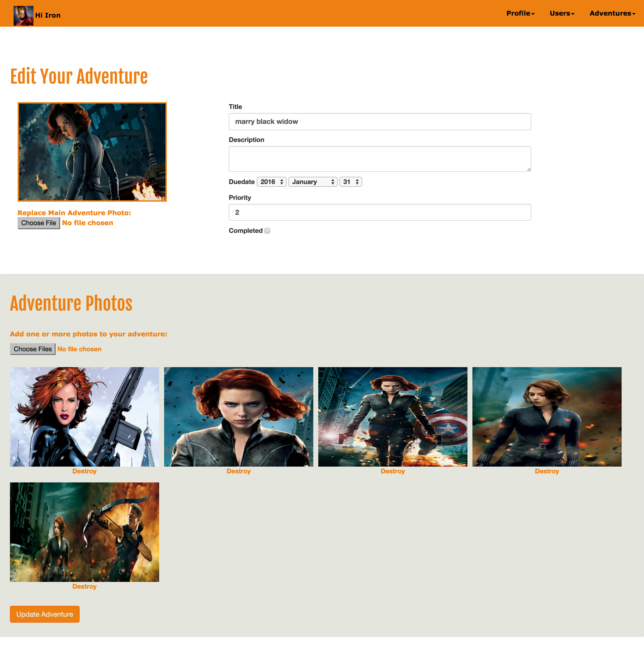Open the Profile dropdown menu
644x647 pixels.
(520, 13)
